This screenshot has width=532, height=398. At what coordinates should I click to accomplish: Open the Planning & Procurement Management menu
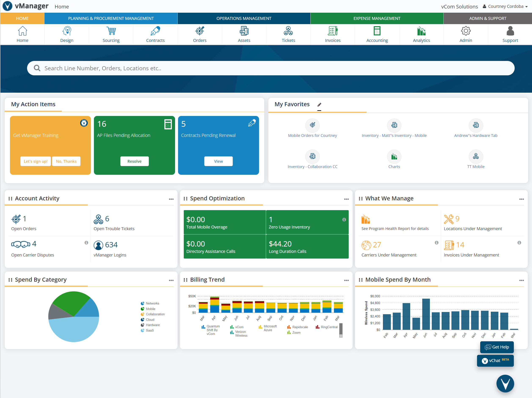[110, 18]
